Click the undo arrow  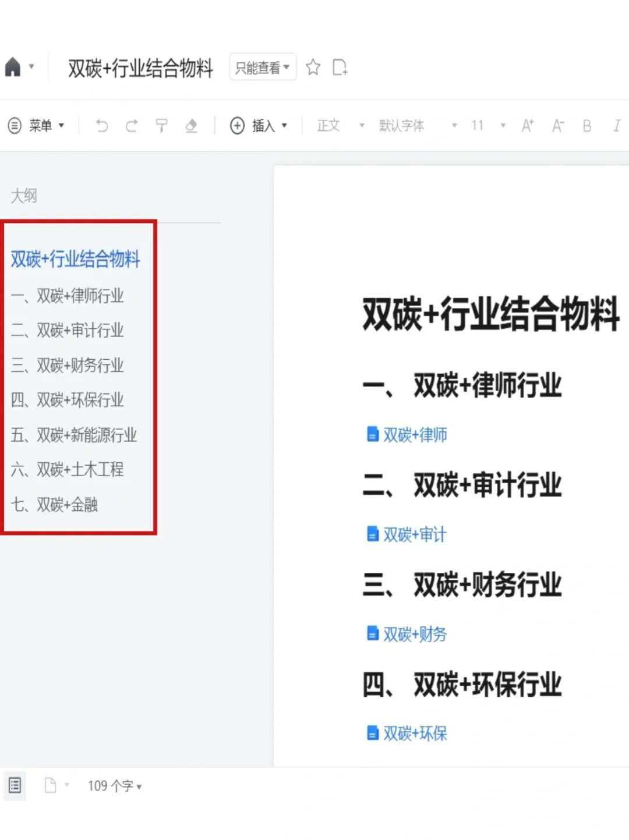pos(101,126)
